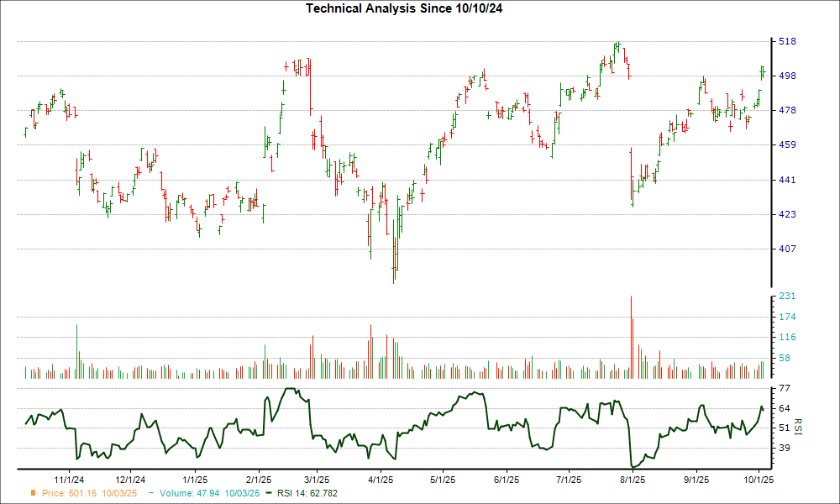Image resolution: width=840 pixels, height=504 pixels.
Task: Click the 77 RSI axis label
Action: click(x=785, y=388)
